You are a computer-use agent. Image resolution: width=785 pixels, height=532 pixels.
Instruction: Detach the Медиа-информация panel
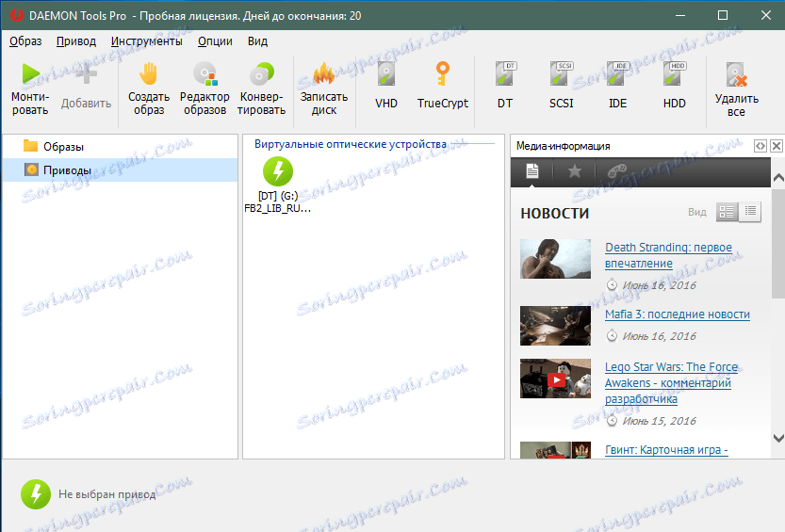coord(760,146)
